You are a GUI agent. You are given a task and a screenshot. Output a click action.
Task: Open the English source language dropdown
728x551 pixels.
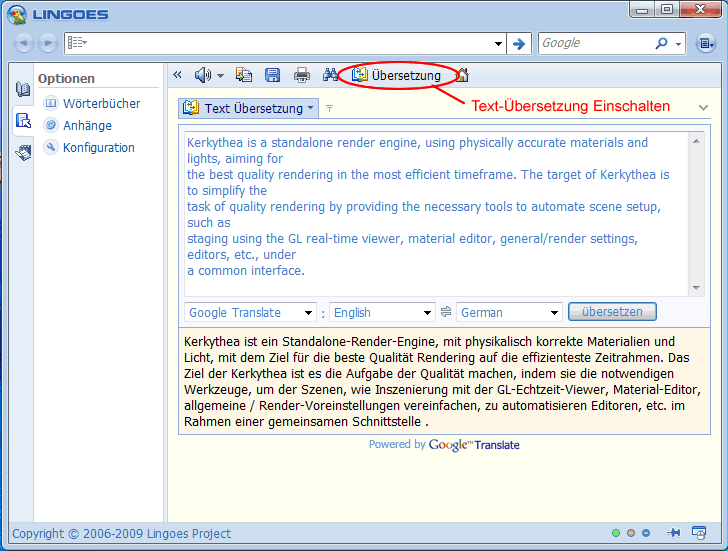(383, 312)
